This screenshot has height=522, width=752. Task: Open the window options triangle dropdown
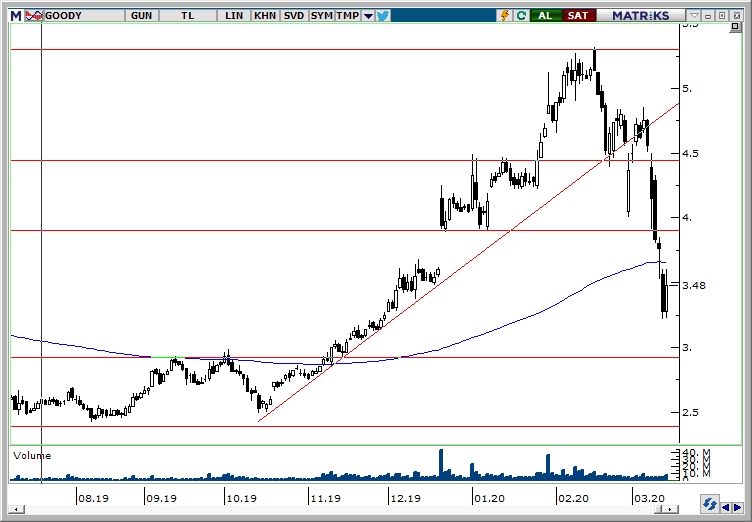(694, 15)
